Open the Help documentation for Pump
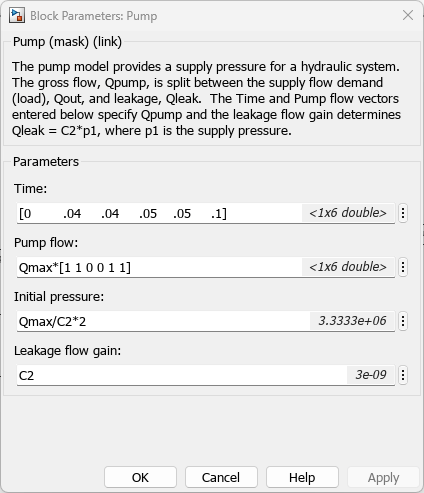Viewport: 424px width, 493px height. pyautogui.click(x=302, y=477)
